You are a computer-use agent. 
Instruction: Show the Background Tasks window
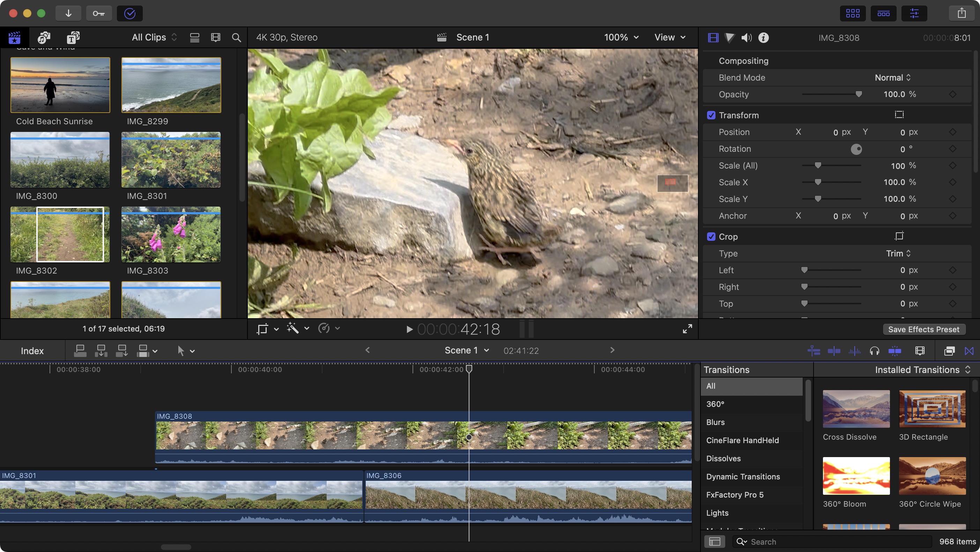pyautogui.click(x=129, y=13)
